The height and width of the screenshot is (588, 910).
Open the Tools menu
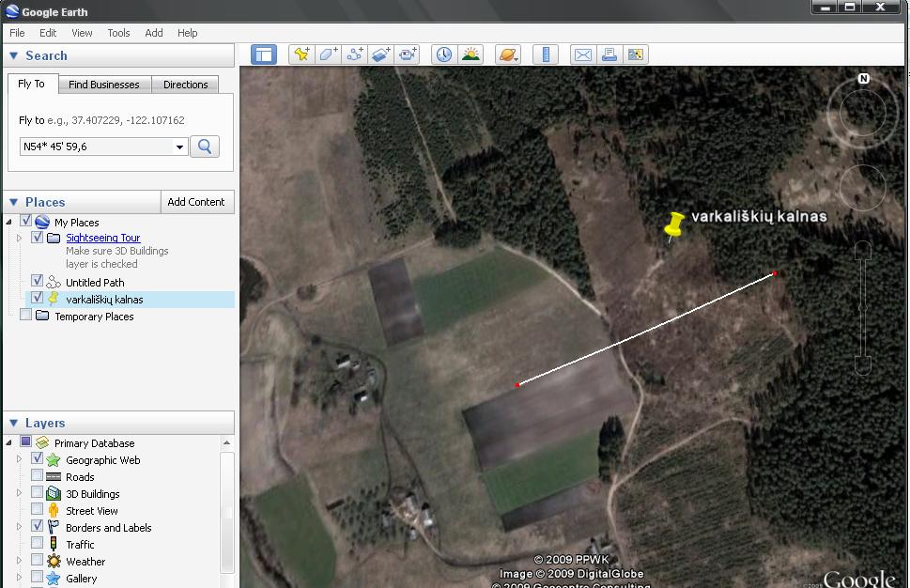(118, 33)
